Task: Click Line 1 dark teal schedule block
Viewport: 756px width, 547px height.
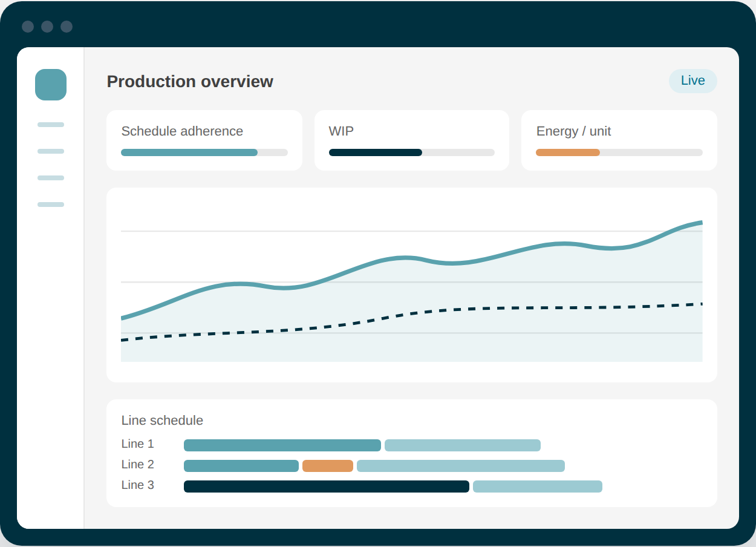Action: [282, 445]
